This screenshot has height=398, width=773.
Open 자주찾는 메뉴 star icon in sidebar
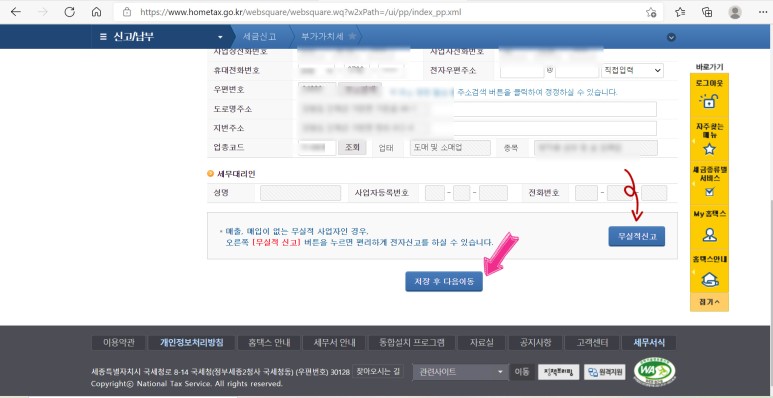709,149
